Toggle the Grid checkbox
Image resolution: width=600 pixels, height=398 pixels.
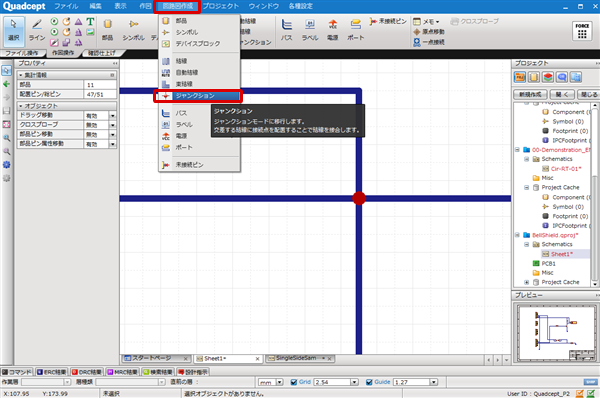click(x=294, y=382)
